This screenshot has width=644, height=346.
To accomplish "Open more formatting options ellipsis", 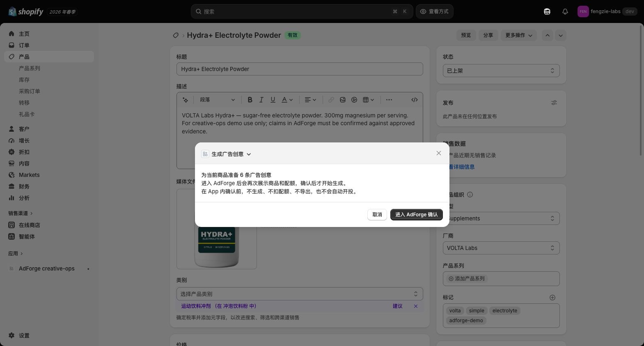I will coord(389,100).
